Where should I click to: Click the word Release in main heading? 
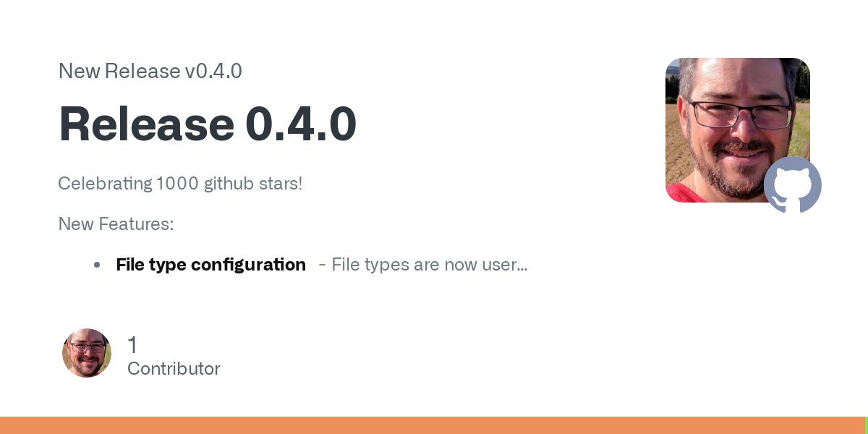click(x=146, y=124)
